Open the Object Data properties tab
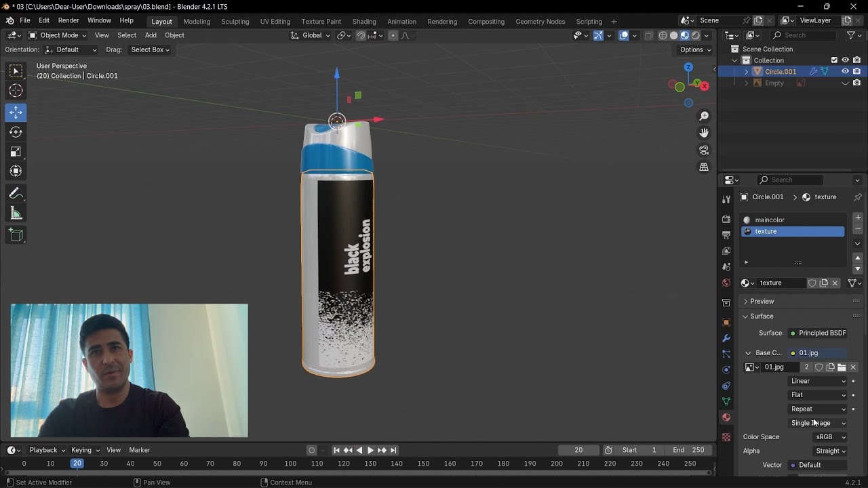 click(x=726, y=402)
